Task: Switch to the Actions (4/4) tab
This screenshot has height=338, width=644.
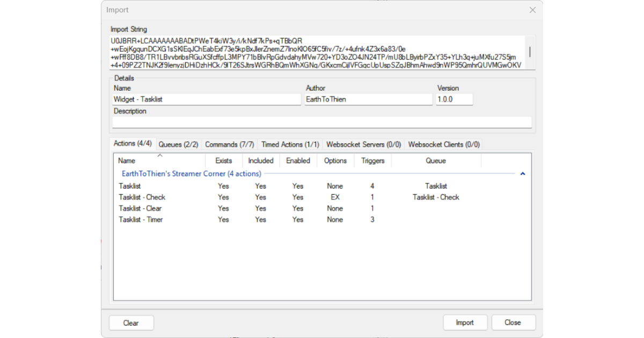Action: click(133, 144)
